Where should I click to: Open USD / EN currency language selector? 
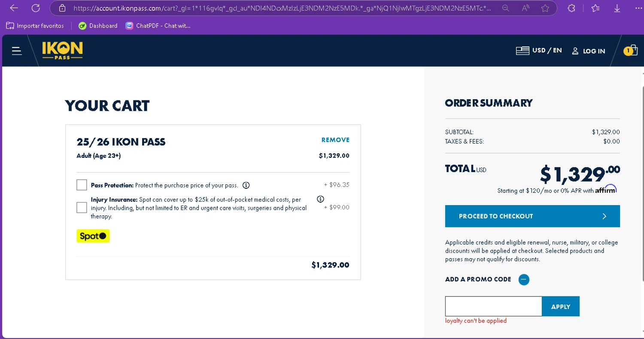point(539,51)
